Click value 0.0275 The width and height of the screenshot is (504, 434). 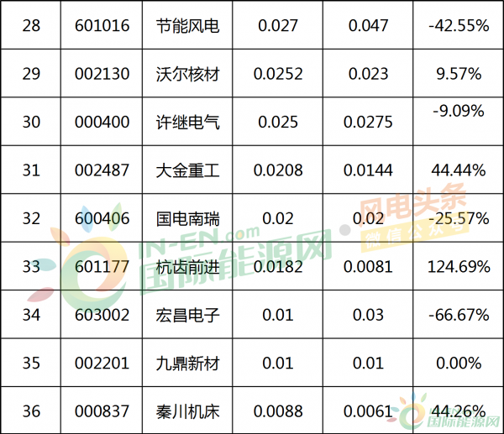[x=368, y=122]
